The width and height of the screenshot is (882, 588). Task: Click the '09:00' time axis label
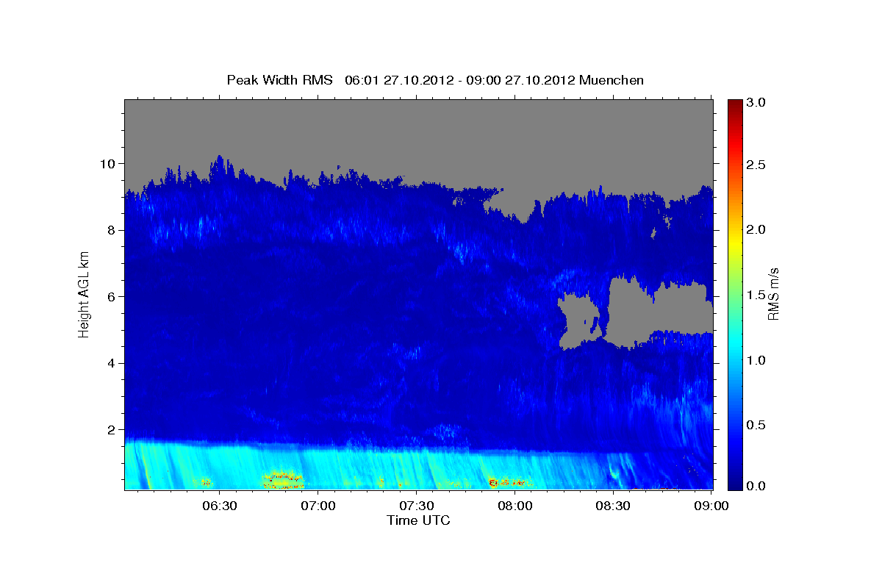711,506
